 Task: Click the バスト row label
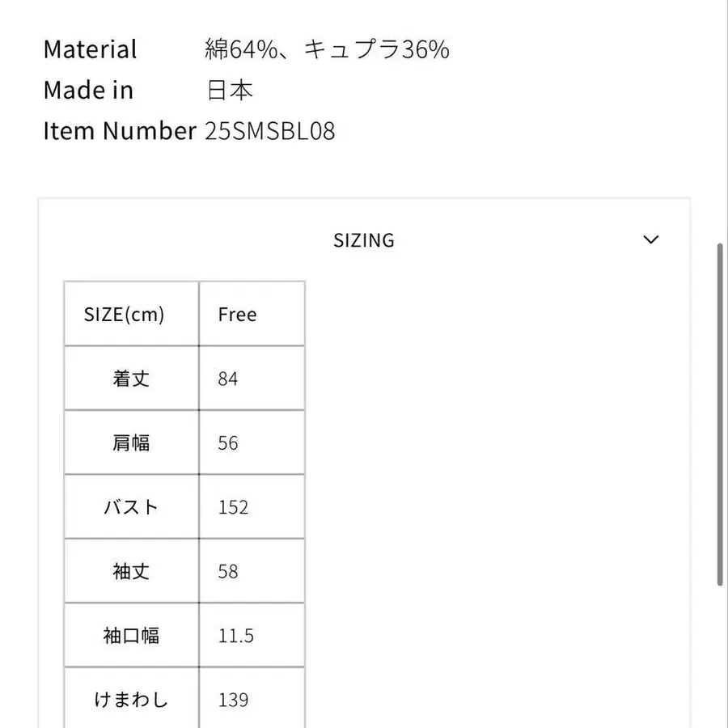tap(131, 507)
